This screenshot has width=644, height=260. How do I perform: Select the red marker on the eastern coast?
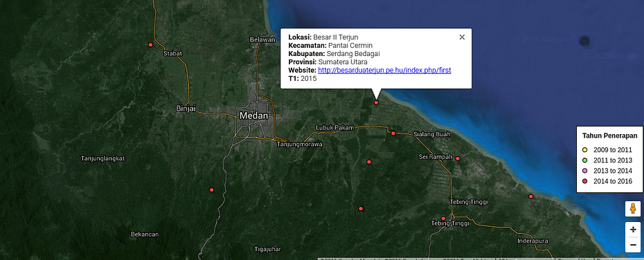tap(530, 196)
